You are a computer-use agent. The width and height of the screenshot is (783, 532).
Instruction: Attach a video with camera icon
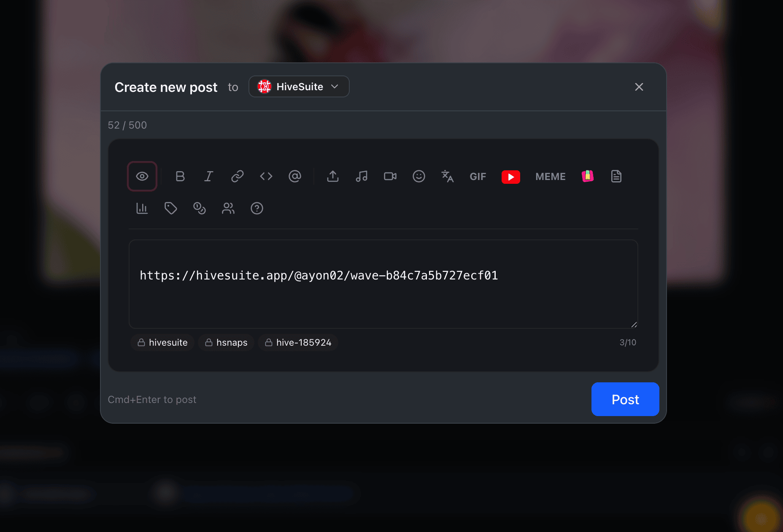(390, 176)
